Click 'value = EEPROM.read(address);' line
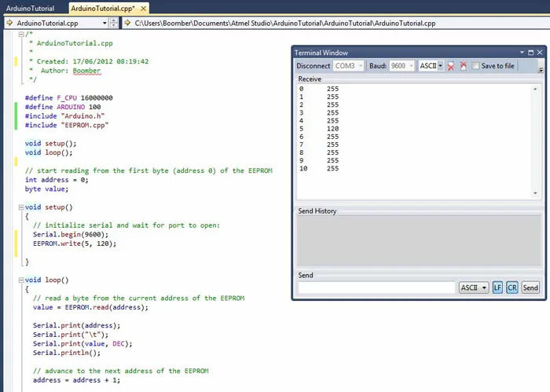Viewport: 550px width, 392px height. coord(90,307)
